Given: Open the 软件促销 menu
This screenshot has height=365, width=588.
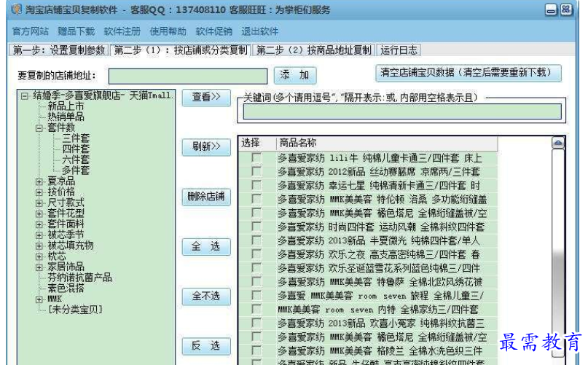Looking at the screenshot, I should [213, 31].
